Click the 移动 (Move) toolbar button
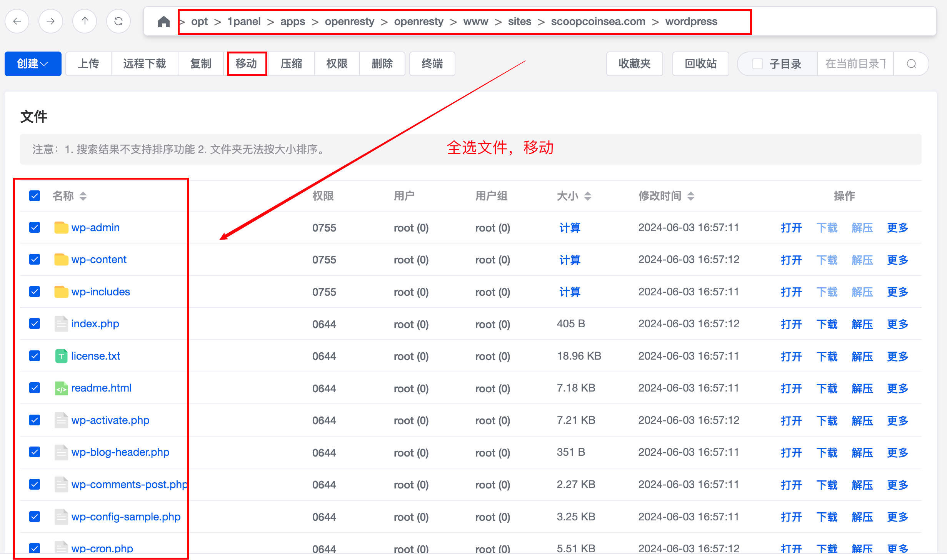The image size is (947, 560). click(247, 64)
